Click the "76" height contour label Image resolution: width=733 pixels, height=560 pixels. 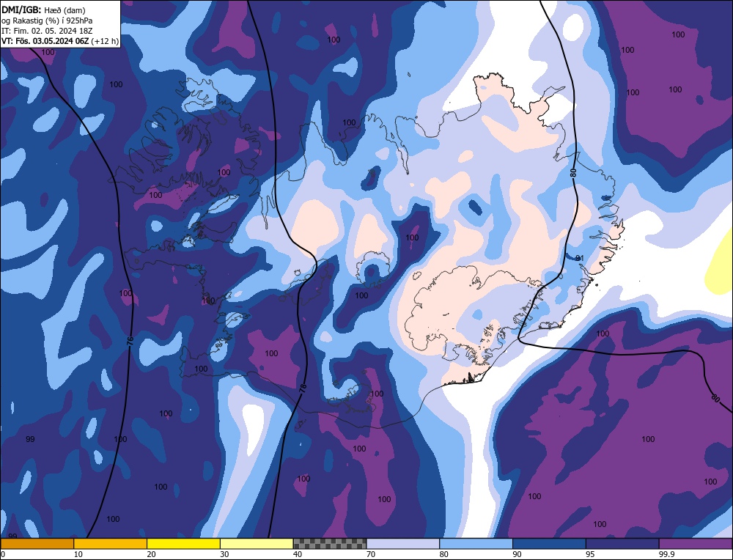coord(130,342)
